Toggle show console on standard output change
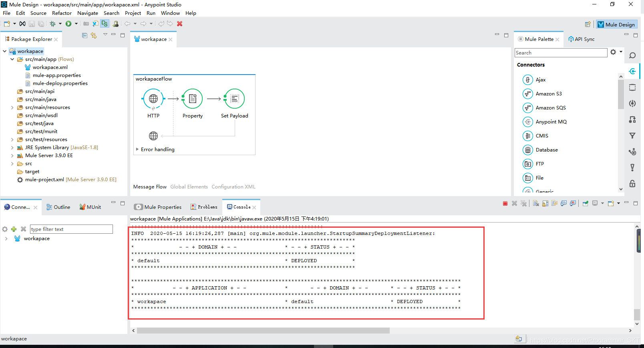The height and width of the screenshot is (348, 644). pyautogui.click(x=563, y=204)
